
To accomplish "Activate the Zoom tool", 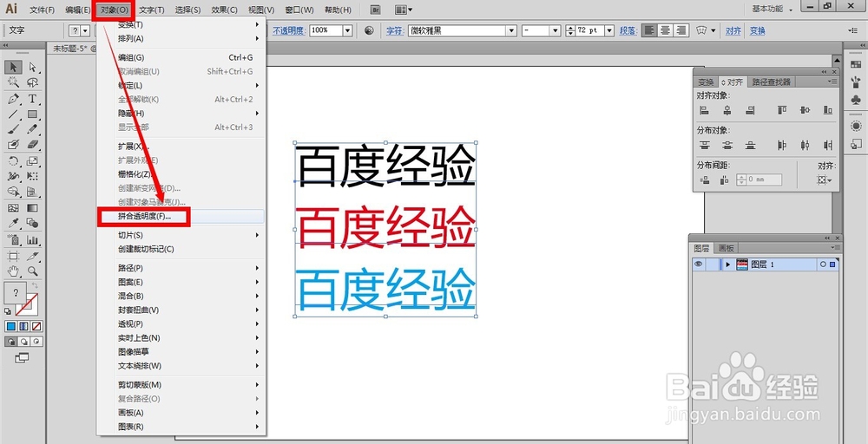I will [x=33, y=271].
